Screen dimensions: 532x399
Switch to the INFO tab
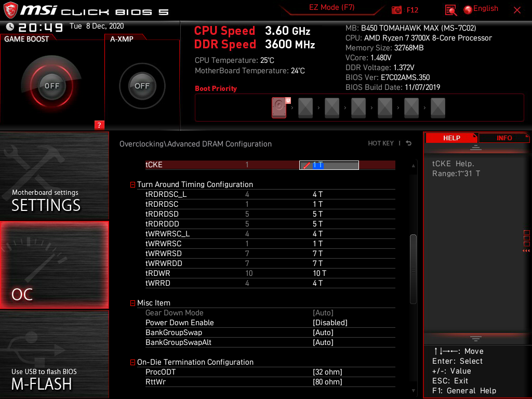pos(504,138)
